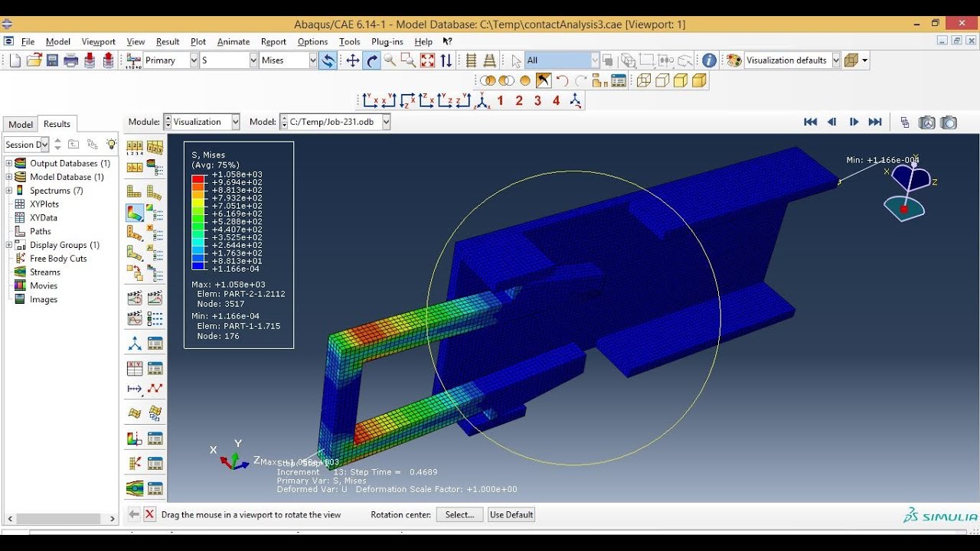980x551 pixels.
Task: Switch to the Model tab
Action: coord(21,125)
